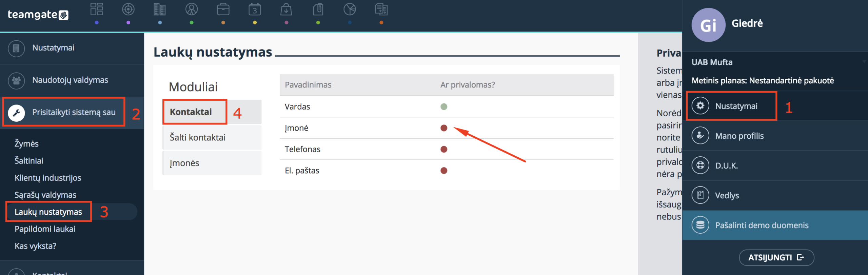Expand the Nustatymai sidebar section
Image resolution: width=868 pixels, height=275 pixels.
[x=72, y=48]
